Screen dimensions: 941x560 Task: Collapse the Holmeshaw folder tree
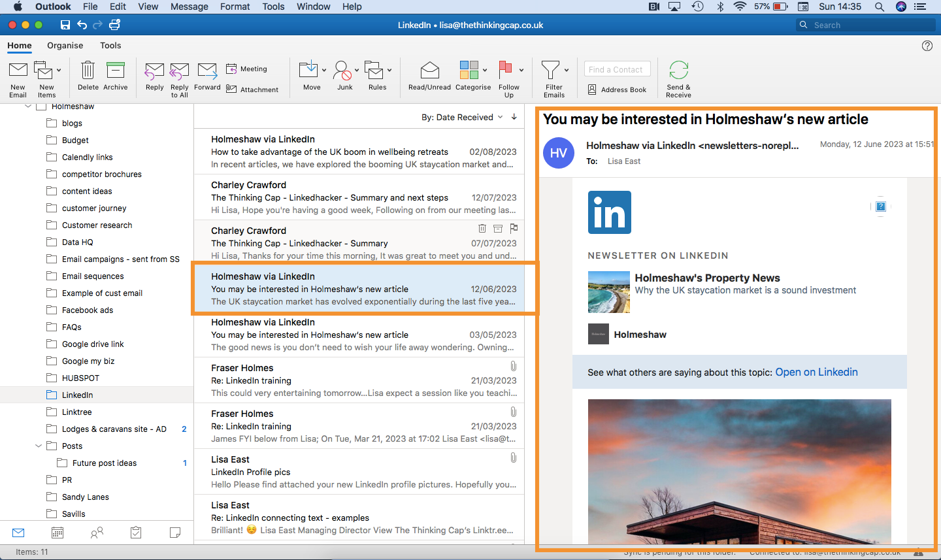[x=28, y=106]
